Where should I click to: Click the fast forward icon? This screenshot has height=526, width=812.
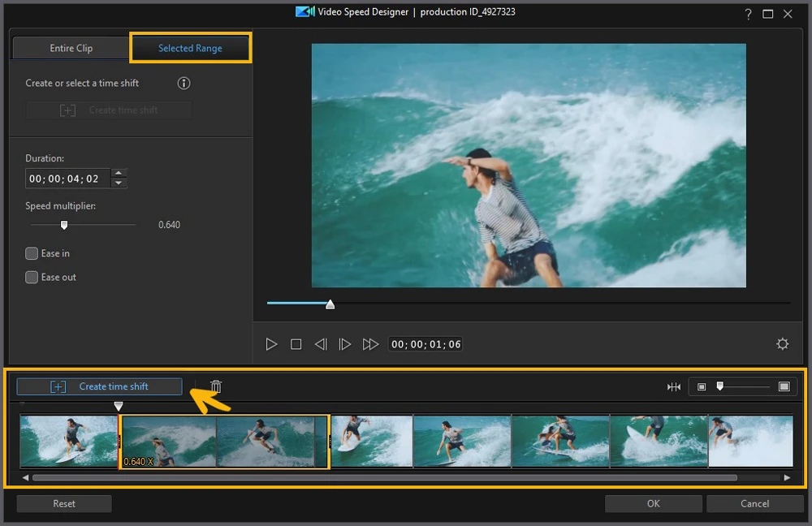(x=370, y=344)
